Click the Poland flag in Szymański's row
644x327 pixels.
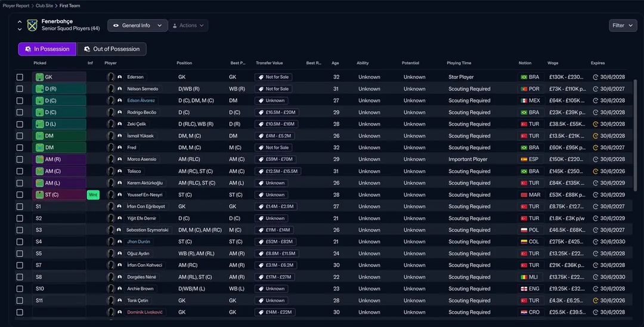(524, 230)
